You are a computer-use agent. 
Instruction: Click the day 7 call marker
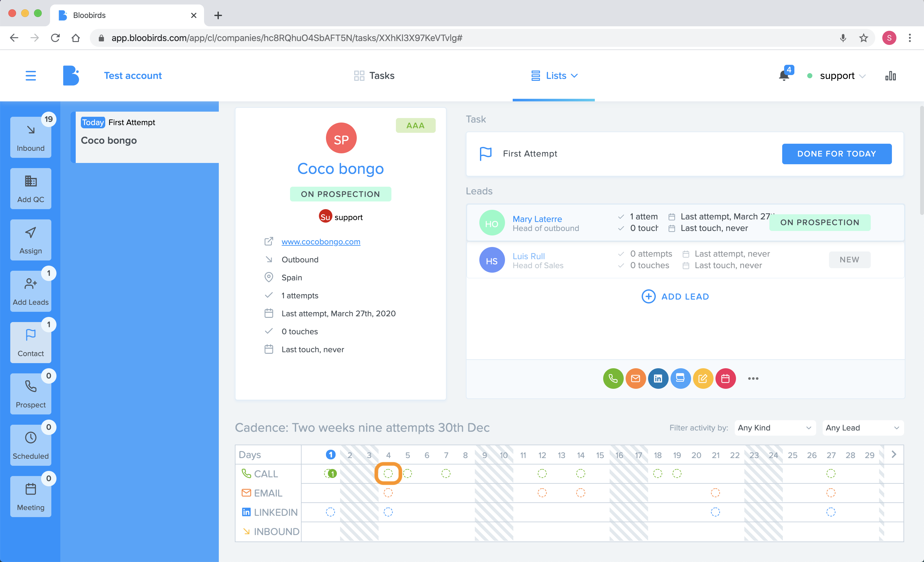446,473
